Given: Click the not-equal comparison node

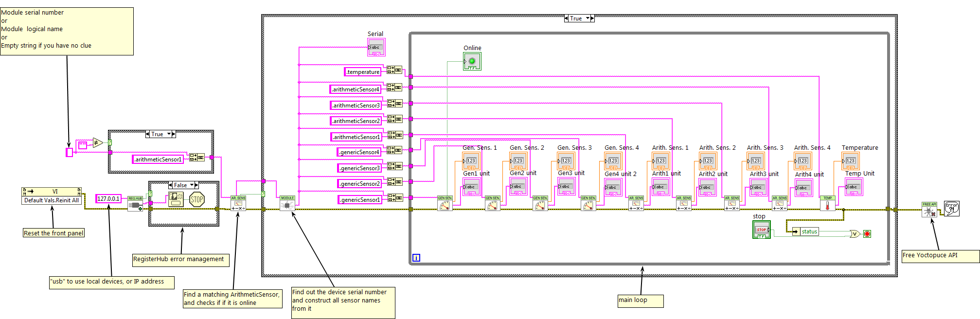Looking at the screenshot, I should pos(98,143).
